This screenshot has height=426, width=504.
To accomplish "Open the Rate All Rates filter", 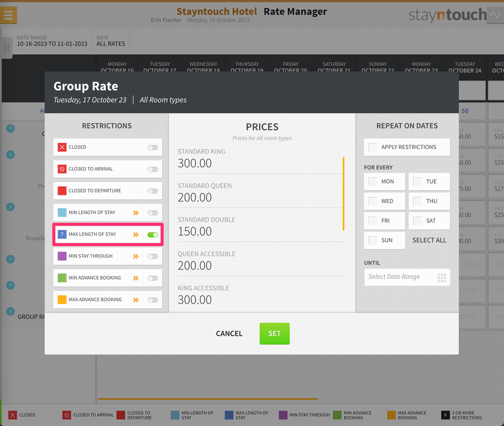I will click(x=111, y=41).
